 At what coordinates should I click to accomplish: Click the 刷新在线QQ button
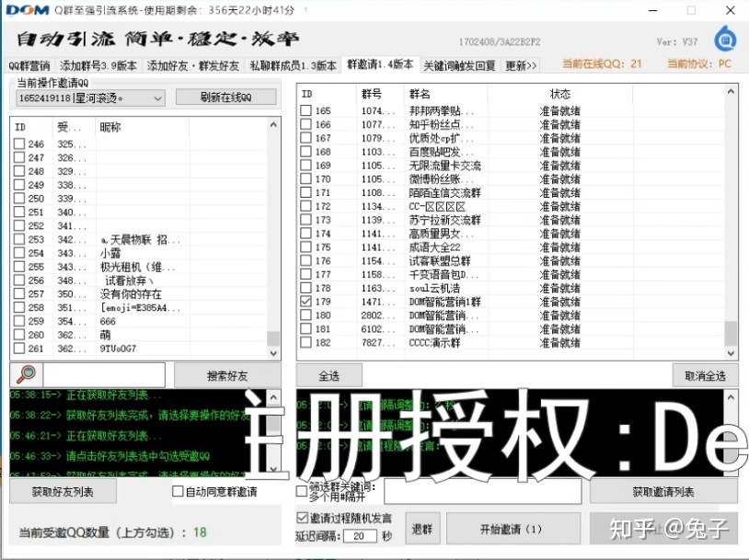click(x=226, y=97)
